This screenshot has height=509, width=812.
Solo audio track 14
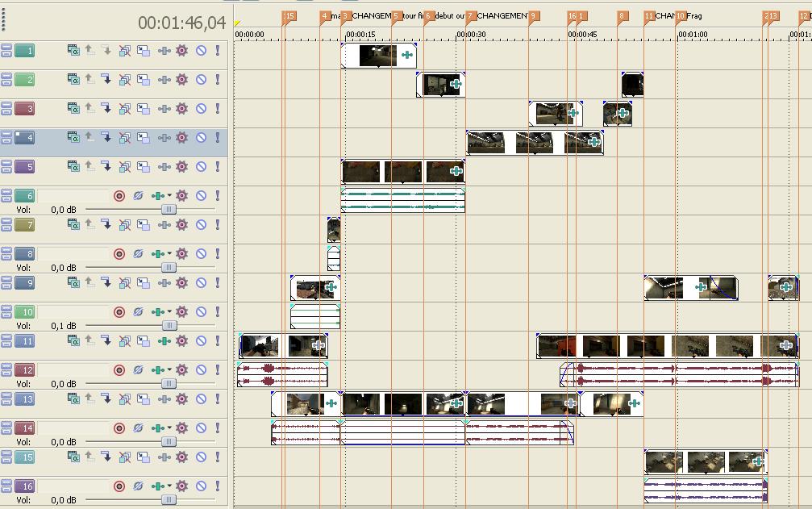click(218, 428)
